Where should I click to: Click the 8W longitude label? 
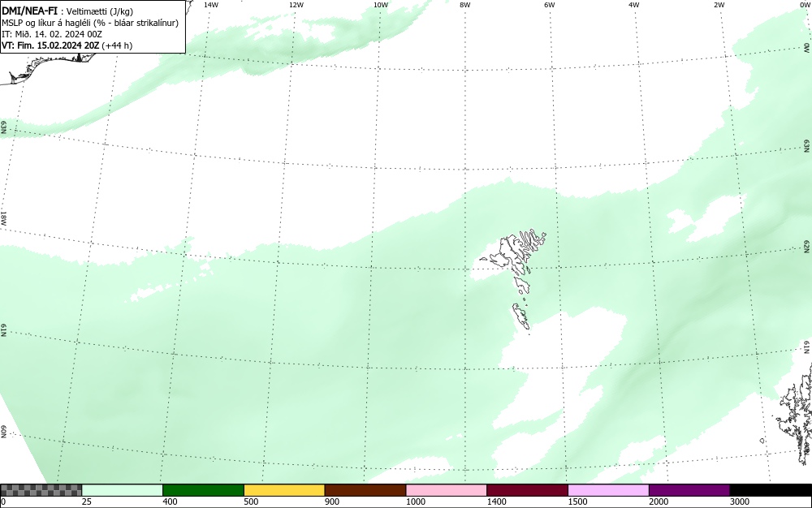click(465, 5)
